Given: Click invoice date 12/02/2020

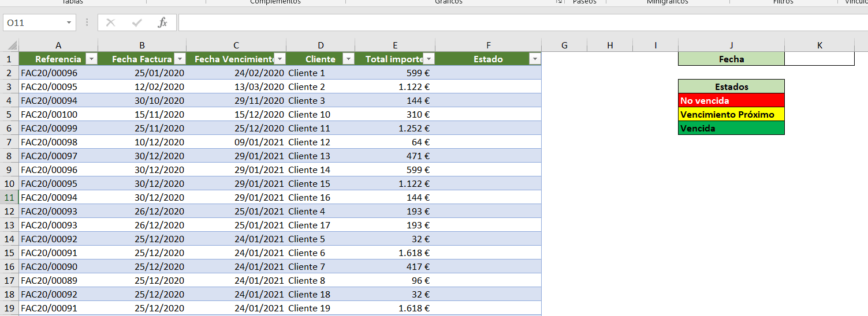Looking at the screenshot, I should pyautogui.click(x=142, y=86).
